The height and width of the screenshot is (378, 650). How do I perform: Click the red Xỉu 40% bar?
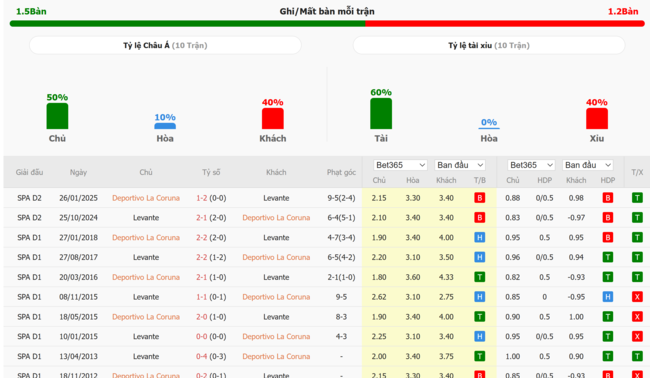[597, 119]
